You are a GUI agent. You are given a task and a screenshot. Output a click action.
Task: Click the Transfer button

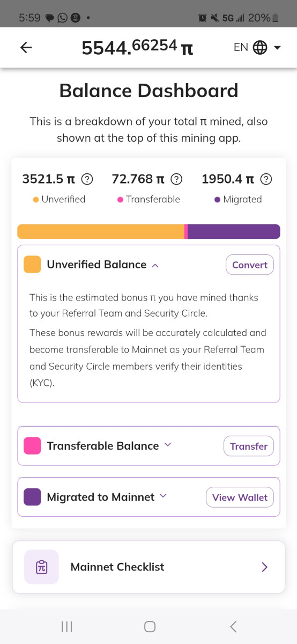point(249,446)
